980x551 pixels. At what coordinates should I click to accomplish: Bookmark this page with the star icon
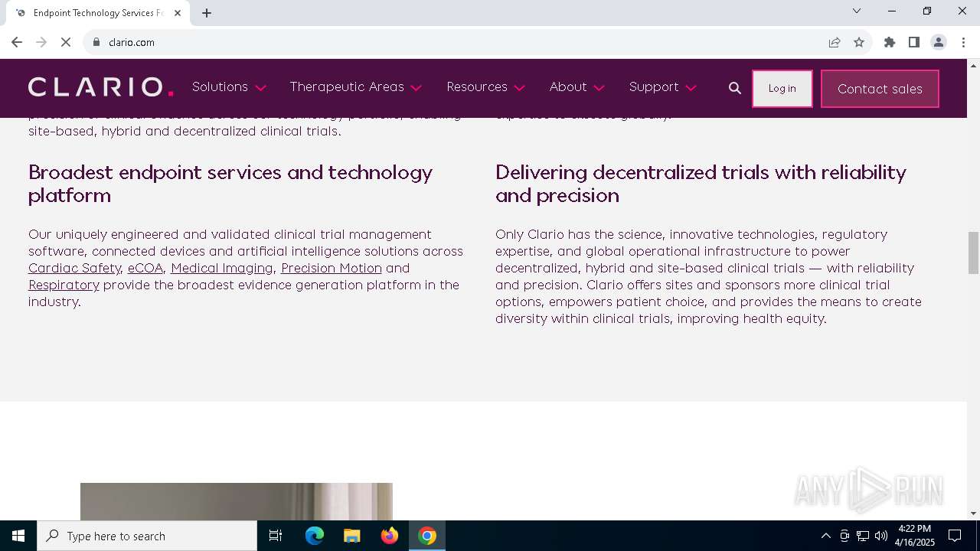click(859, 42)
